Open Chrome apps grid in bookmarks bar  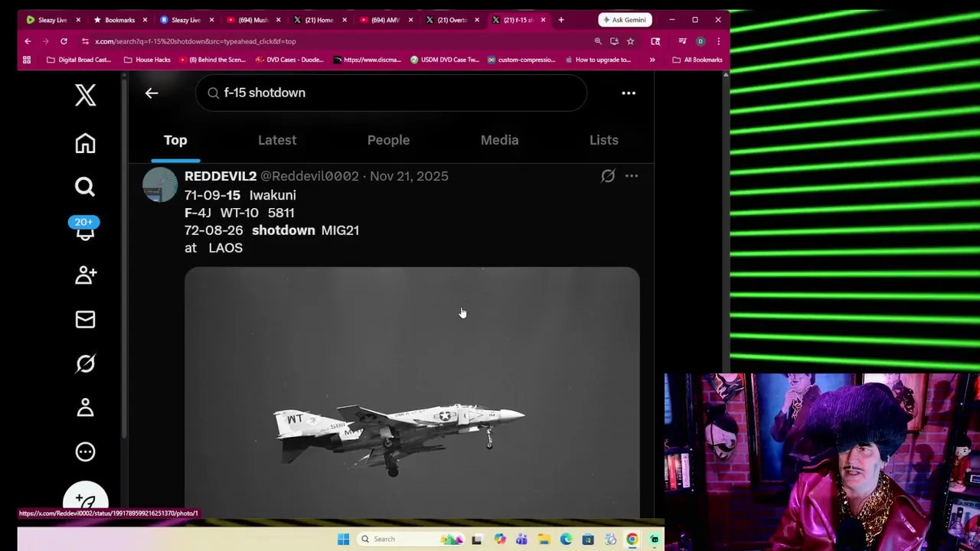(x=27, y=60)
